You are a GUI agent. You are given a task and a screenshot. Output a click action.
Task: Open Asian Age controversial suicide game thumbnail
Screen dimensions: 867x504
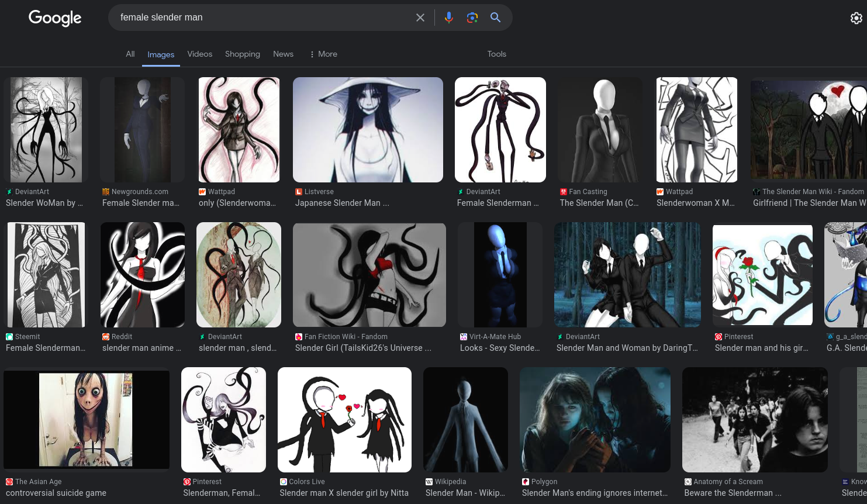click(87, 420)
